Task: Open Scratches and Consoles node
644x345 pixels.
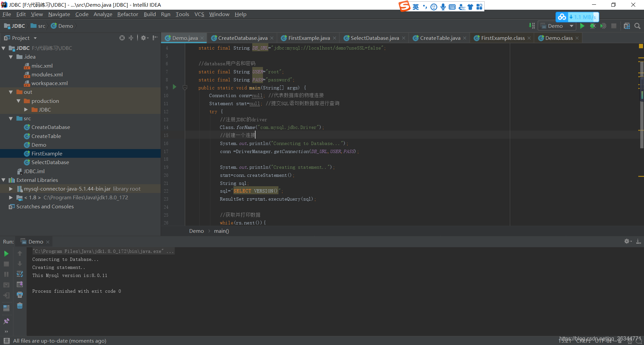Action: [45, 206]
